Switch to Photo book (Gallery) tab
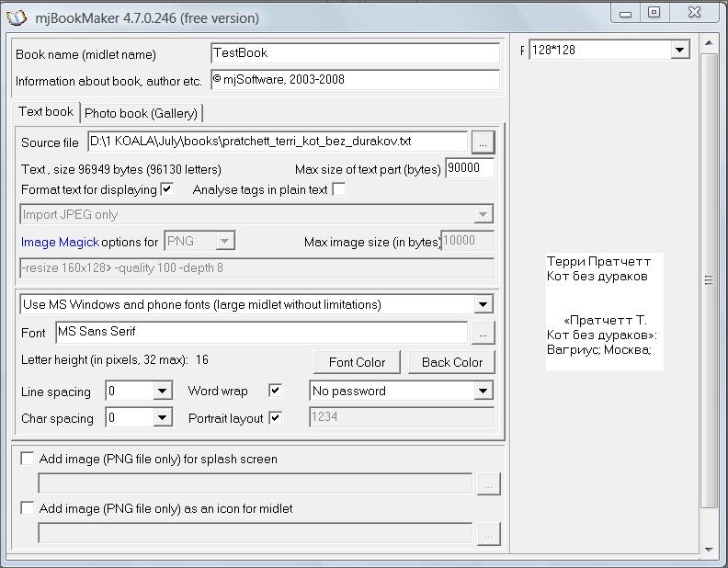Viewport: 728px width, 568px height. point(142,113)
